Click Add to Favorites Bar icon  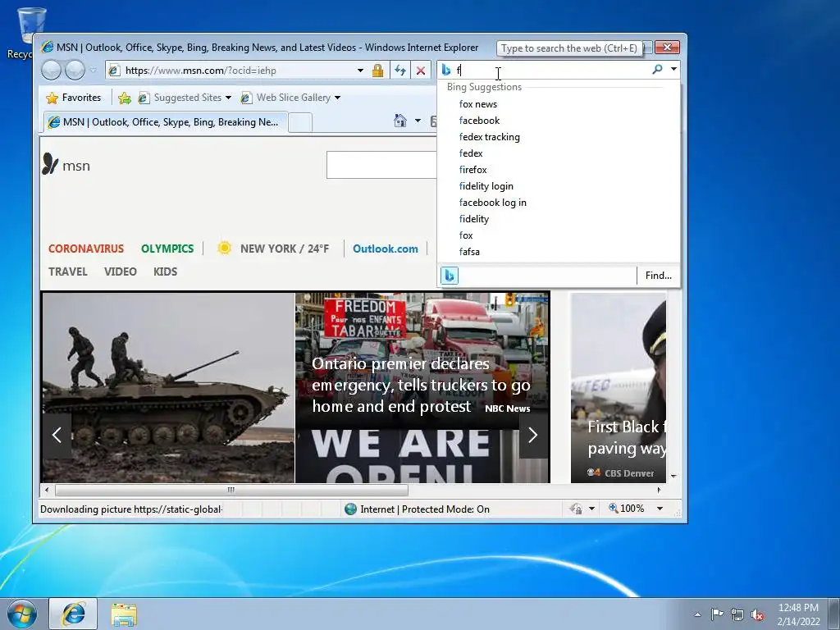125,98
